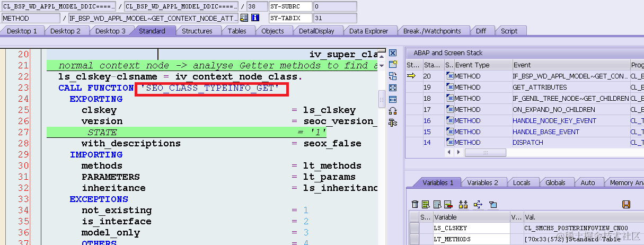Click the filter funnel icon in Variables toolbar
Image resolution: width=644 pixels, height=245 pixels.
point(493,204)
